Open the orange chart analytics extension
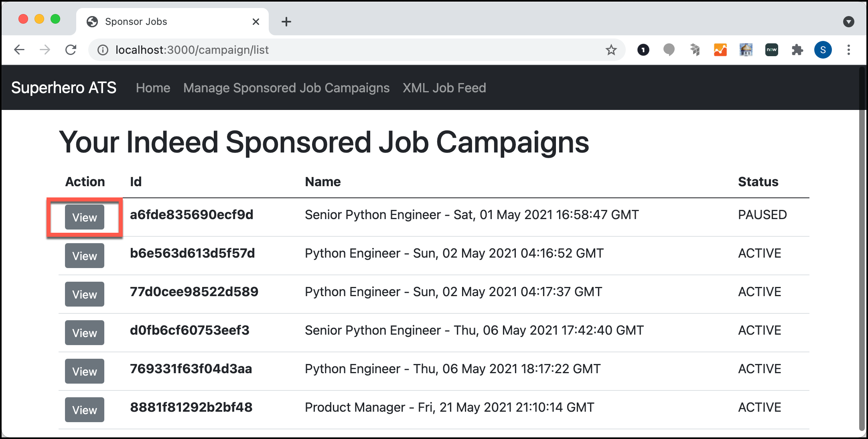 click(720, 50)
